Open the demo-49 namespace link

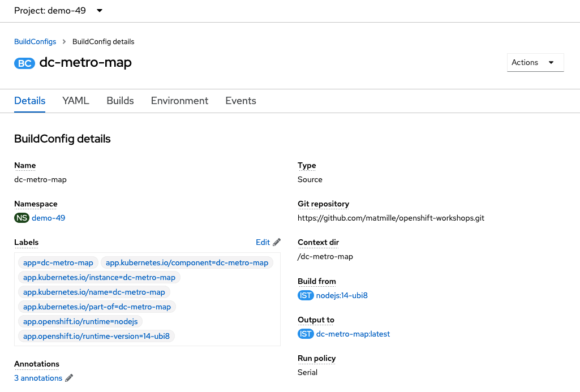pos(49,218)
